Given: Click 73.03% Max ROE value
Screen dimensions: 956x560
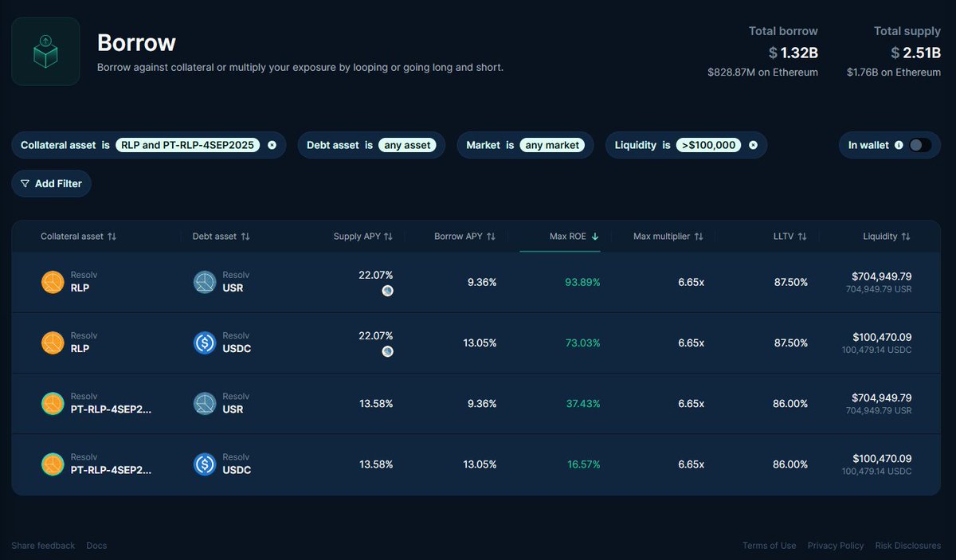Looking at the screenshot, I should (x=583, y=343).
